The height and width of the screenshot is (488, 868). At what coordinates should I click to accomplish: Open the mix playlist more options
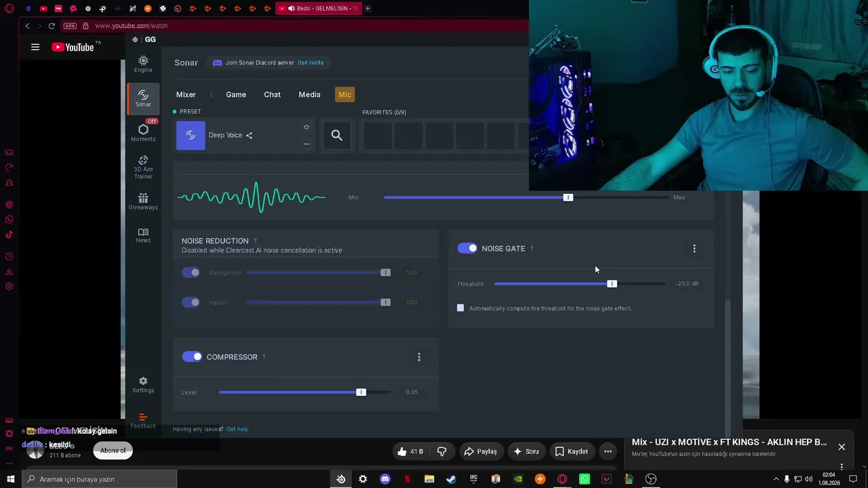842,467
